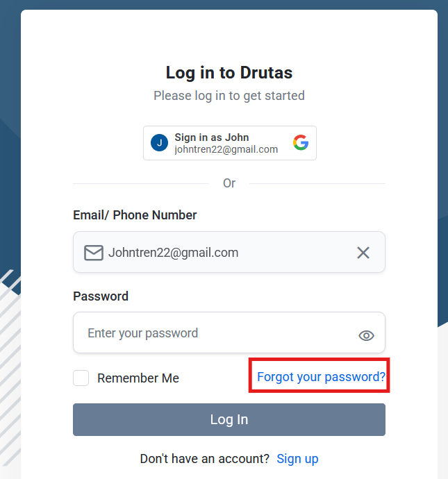The image size is (448, 479).
Task: Open the Forgot your password link
Action: [321, 377]
